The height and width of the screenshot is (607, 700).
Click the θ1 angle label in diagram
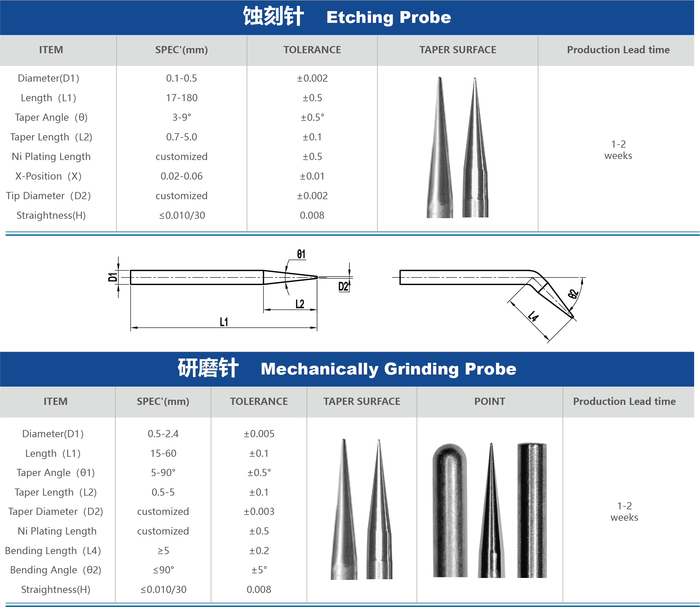tap(301, 254)
